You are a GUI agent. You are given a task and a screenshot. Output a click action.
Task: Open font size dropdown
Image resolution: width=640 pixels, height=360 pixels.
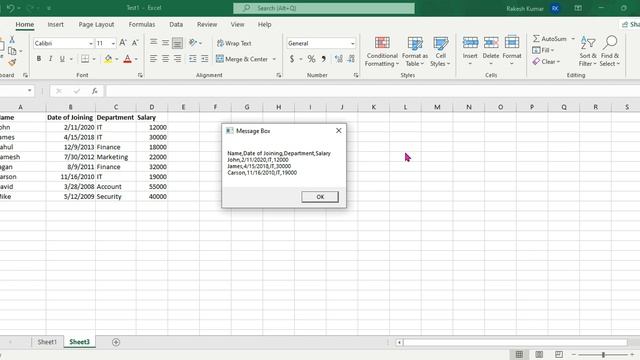[113, 43]
